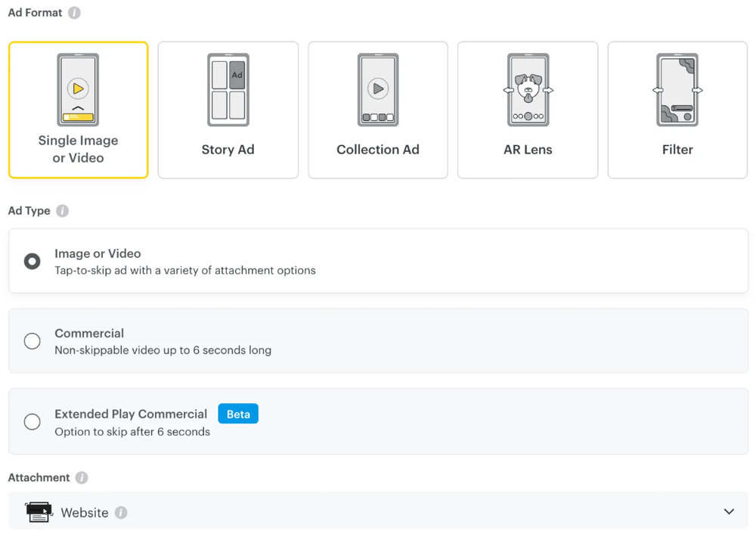Click the Beta badge

[238, 414]
